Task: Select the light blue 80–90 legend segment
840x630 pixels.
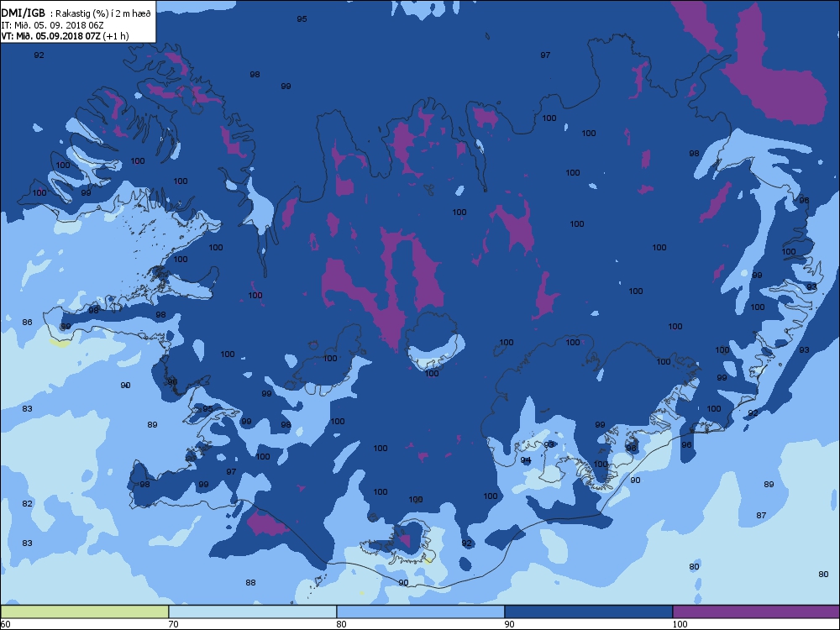Action: click(421, 612)
